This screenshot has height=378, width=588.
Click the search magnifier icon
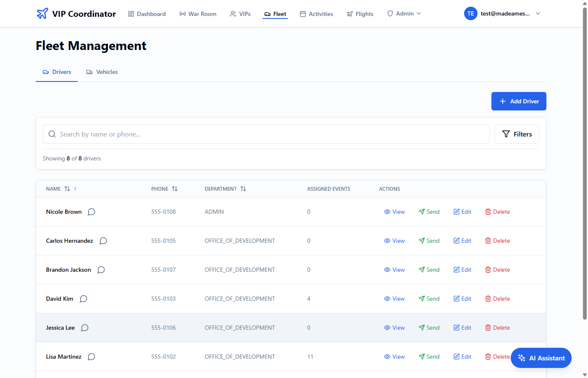point(52,134)
